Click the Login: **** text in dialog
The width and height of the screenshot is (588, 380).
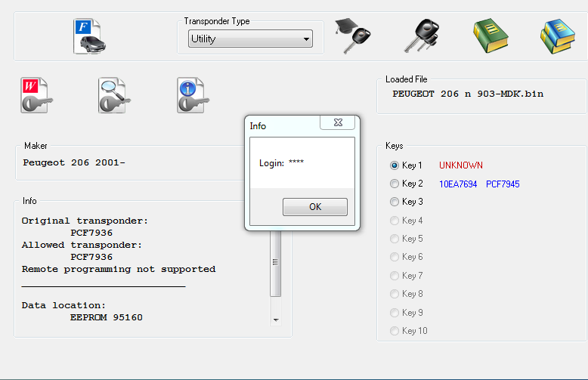(x=281, y=163)
